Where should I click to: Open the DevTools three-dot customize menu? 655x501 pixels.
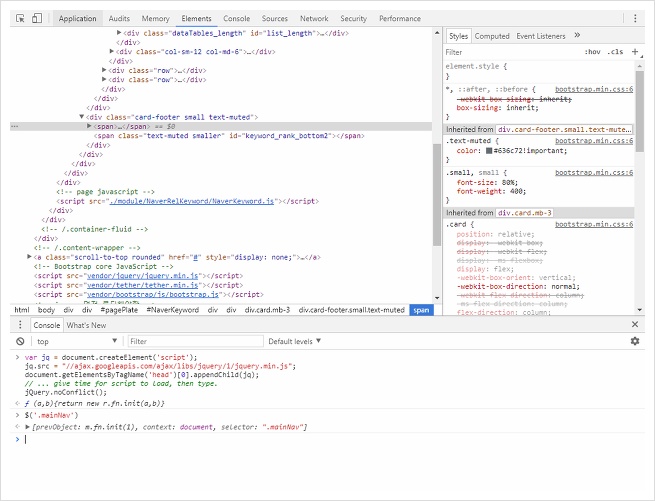pyautogui.click(x=635, y=18)
